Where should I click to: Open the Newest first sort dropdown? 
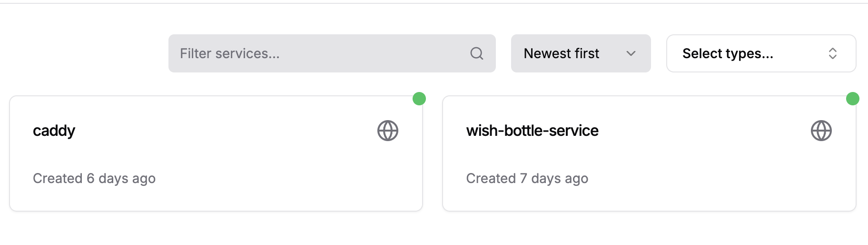(x=581, y=53)
